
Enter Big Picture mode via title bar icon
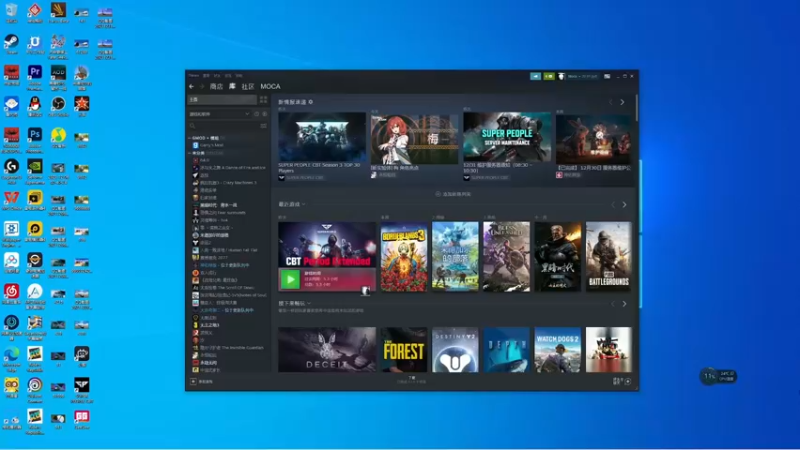[607, 76]
